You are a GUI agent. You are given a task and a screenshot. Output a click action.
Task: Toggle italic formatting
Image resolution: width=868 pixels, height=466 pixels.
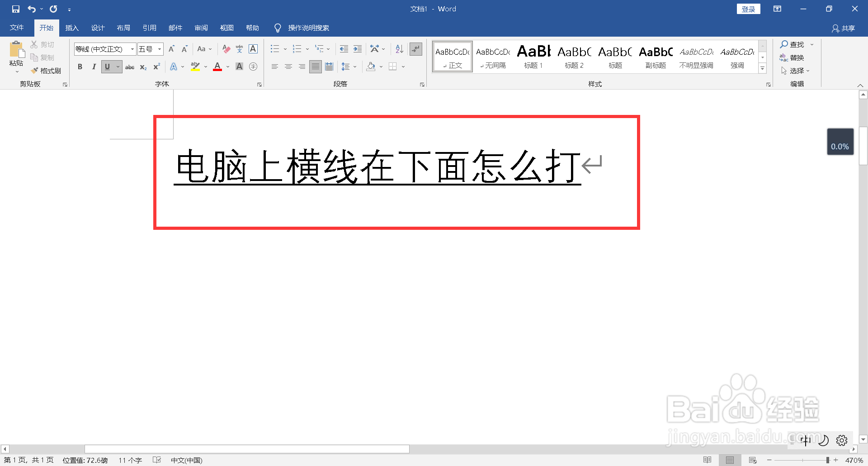coord(94,67)
